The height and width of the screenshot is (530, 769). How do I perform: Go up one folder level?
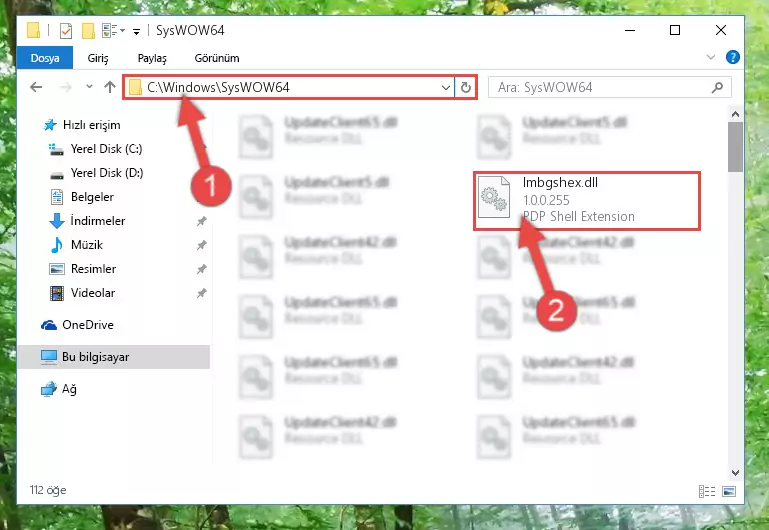point(110,87)
